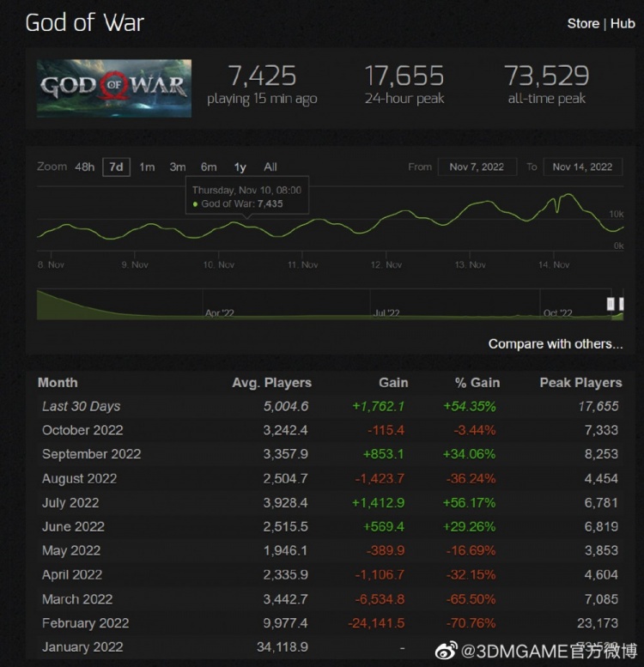
Task: Click the 23,173 peak players value
Action: [x=598, y=623]
